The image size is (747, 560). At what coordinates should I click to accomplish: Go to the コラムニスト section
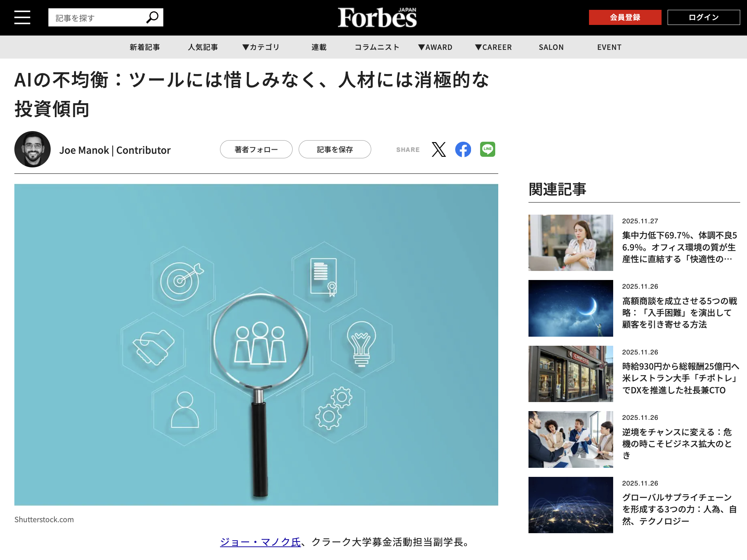point(377,47)
